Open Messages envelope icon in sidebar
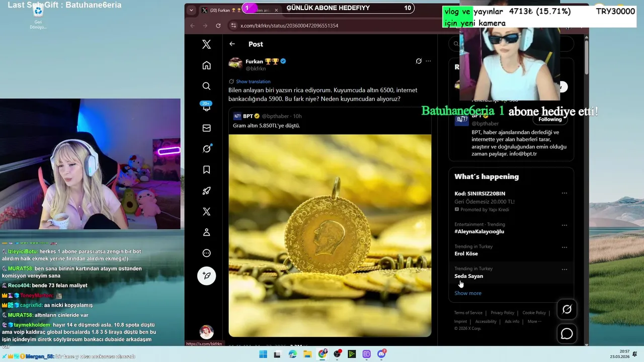This screenshot has width=644, height=362. click(206, 128)
